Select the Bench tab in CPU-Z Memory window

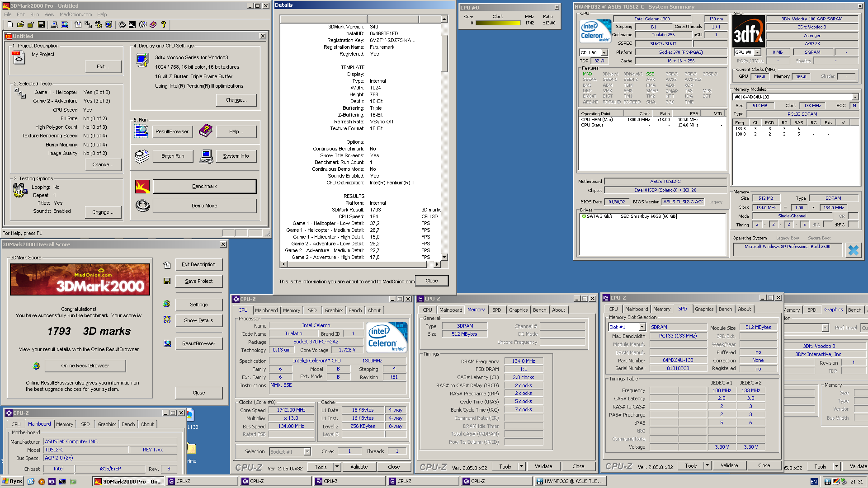point(539,310)
